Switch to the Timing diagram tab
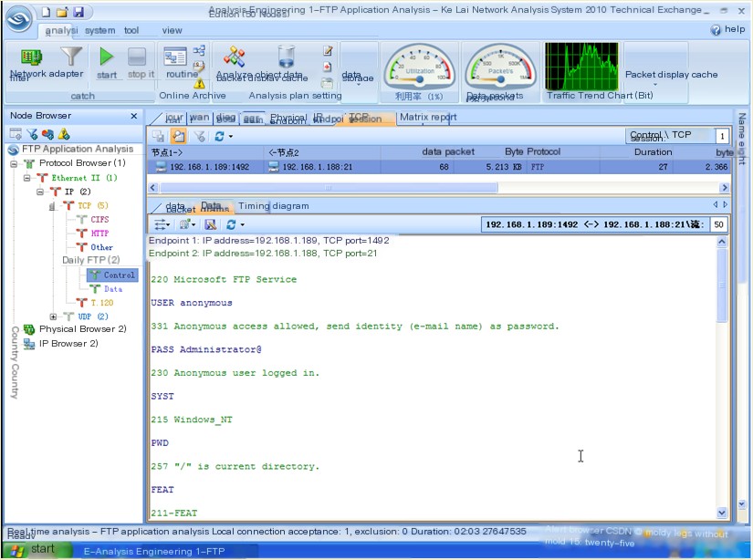This screenshot has height=560, width=753. 273,206
